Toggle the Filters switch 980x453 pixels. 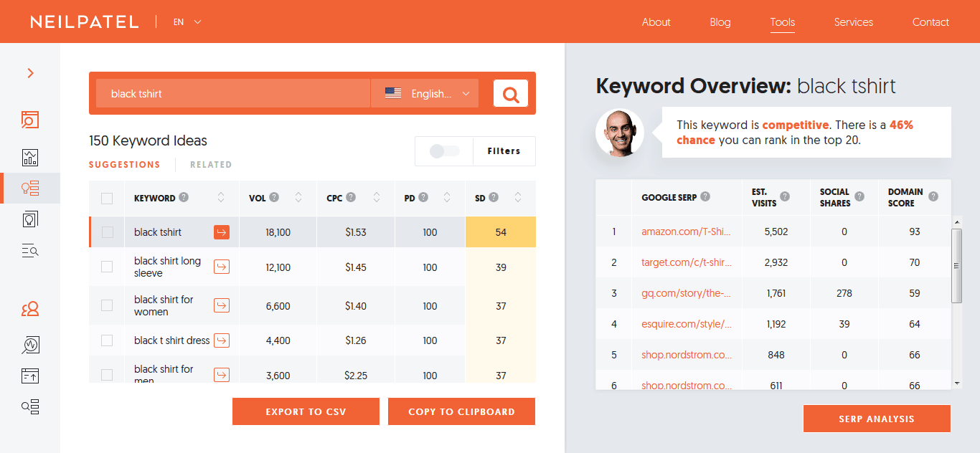[x=443, y=151]
